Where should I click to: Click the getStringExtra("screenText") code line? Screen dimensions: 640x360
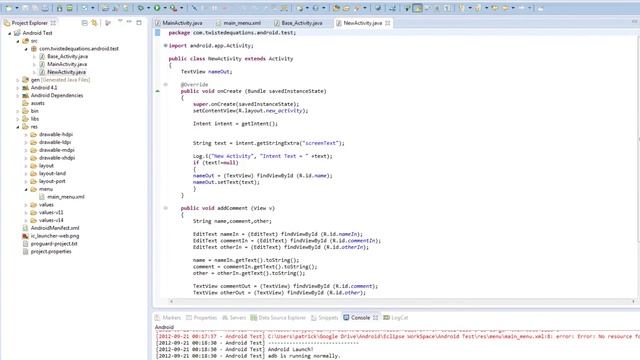(269, 143)
